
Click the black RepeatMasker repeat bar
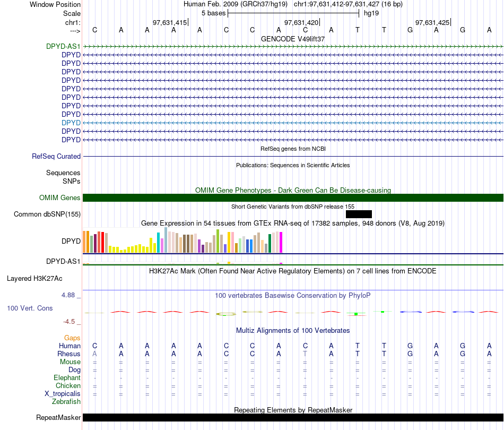[x=293, y=417]
